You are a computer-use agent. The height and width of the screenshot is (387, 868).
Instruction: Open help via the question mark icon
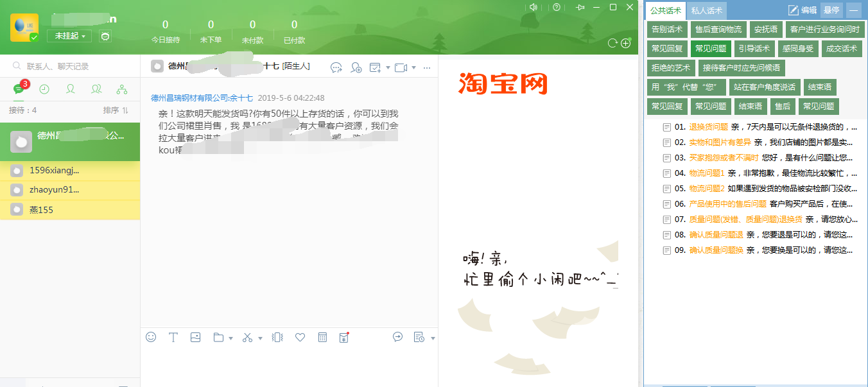click(557, 7)
